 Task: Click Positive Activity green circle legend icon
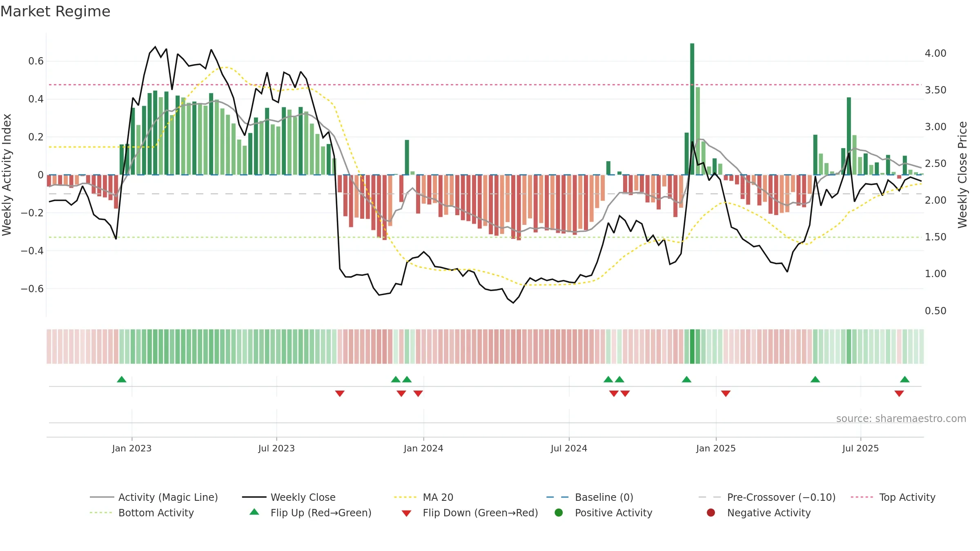(x=559, y=513)
